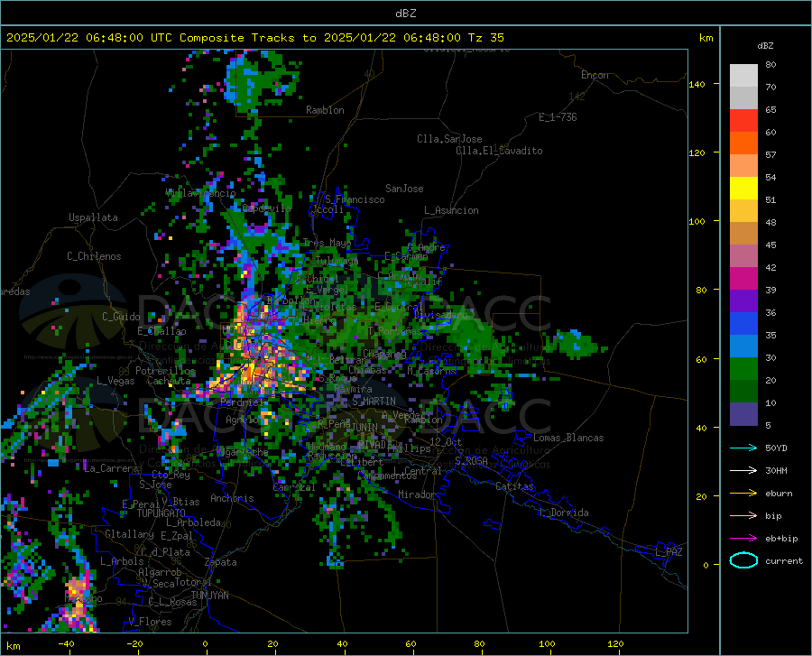Click the legend value '5'
Screen dimensions: 812x656
tap(768, 426)
